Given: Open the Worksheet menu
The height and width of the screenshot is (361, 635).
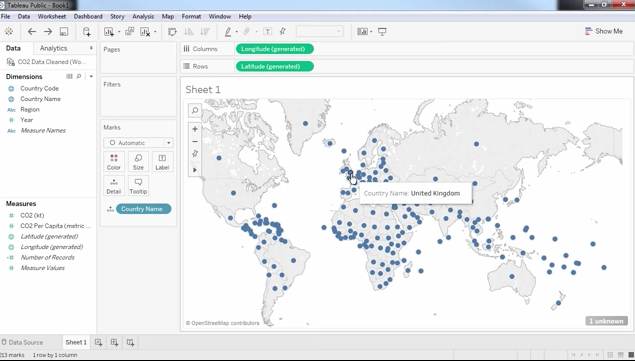Looking at the screenshot, I should [52, 17].
